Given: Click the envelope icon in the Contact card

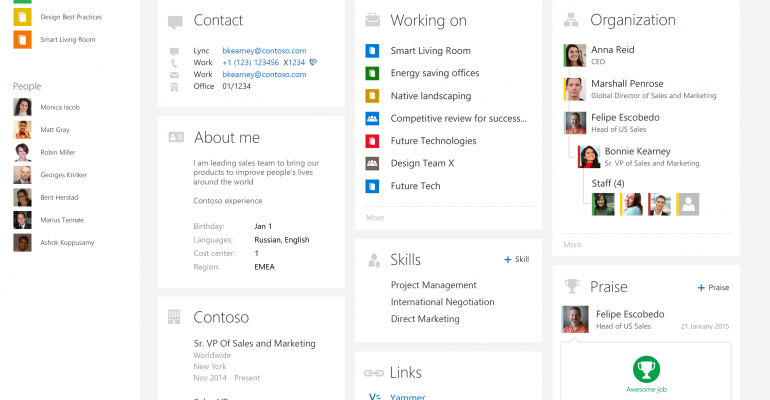Looking at the screenshot, I should 174,75.
